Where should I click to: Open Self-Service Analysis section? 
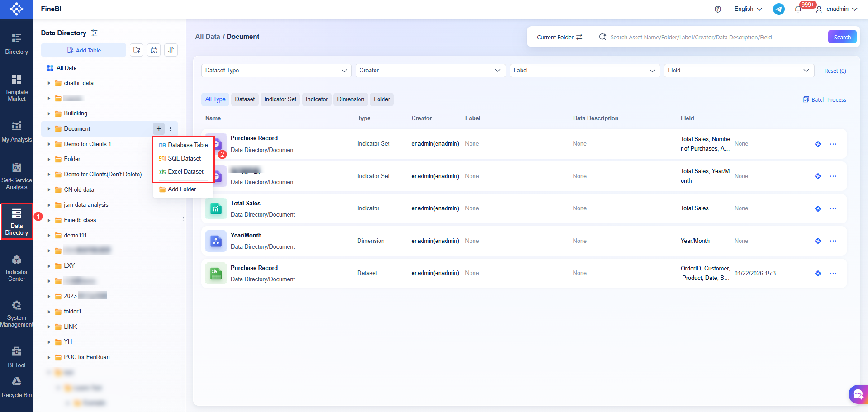pyautogui.click(x=17, y=176)
